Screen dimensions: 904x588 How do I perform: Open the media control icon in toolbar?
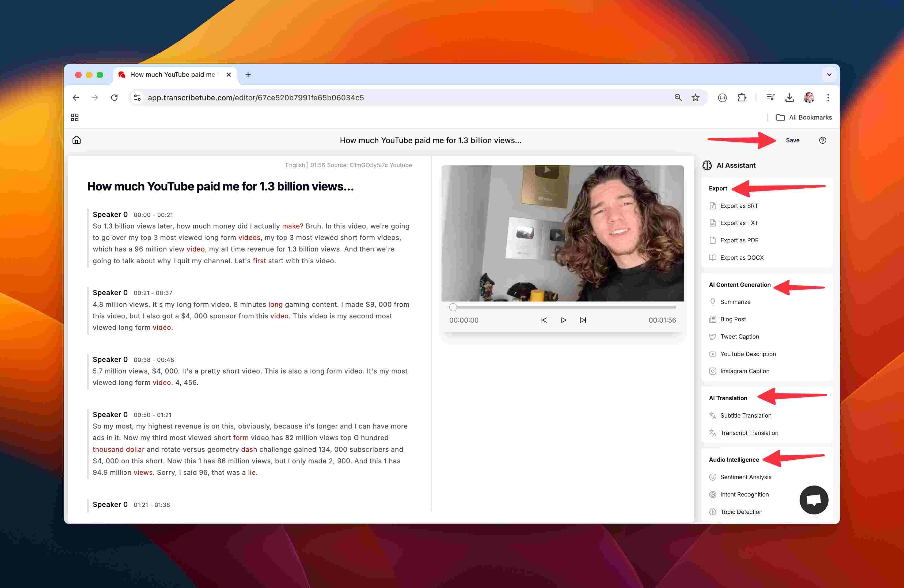point(770,98)
